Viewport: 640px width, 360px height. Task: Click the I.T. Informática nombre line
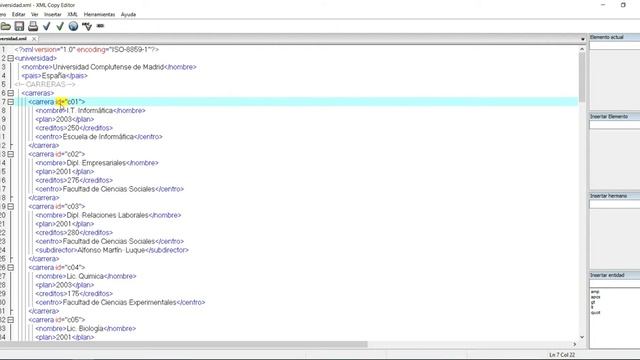pyautogui.click(x=90, y=111)
